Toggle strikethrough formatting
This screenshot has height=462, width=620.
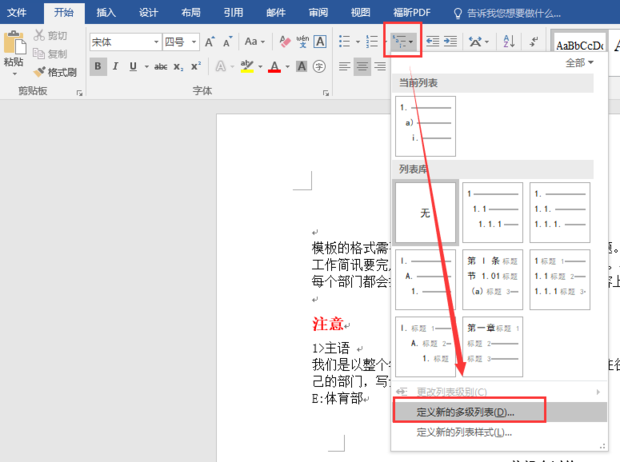156,66
